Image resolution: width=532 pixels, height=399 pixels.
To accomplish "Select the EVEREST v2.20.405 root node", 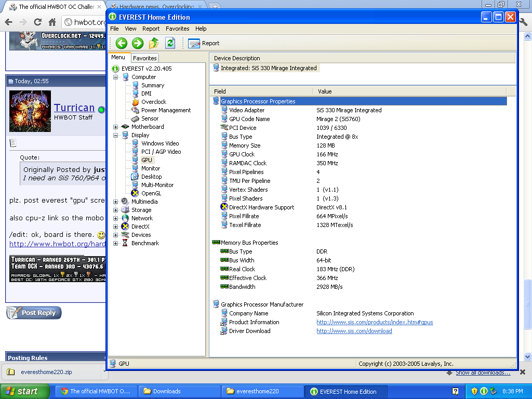I will (x=146, y=69).
